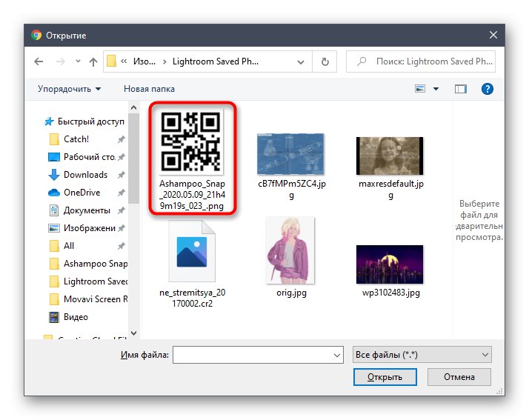
Task: Open Документы in the sidebar
Action: (87, 210)
